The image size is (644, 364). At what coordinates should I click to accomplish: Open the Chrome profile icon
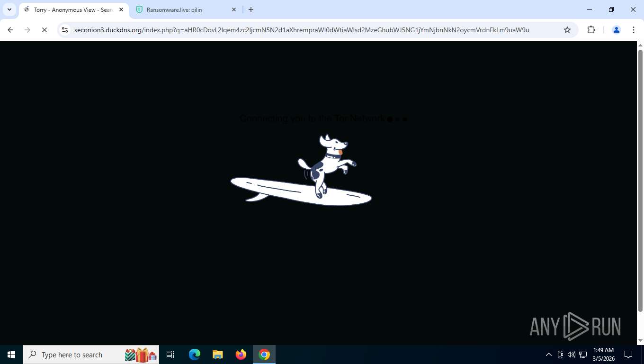pyautogui.click(x=617, y=30)
